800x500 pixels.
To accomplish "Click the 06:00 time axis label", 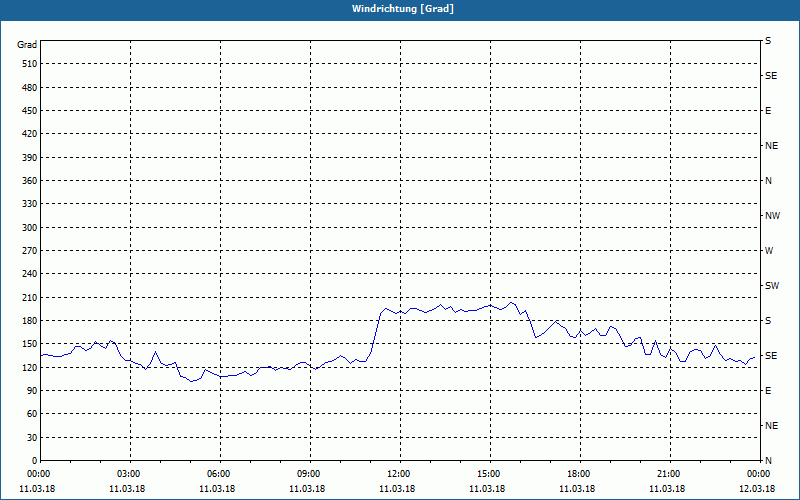I will coord(220,474).
